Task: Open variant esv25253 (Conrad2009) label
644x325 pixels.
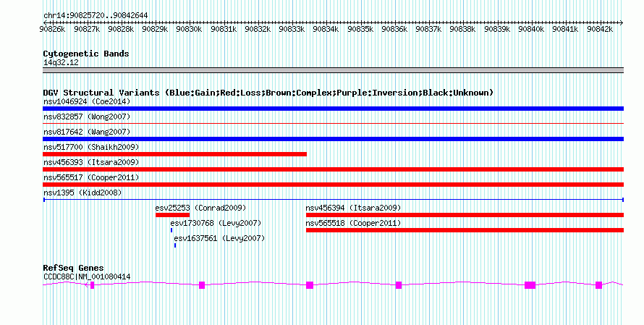Action: (x=200, y=208)
